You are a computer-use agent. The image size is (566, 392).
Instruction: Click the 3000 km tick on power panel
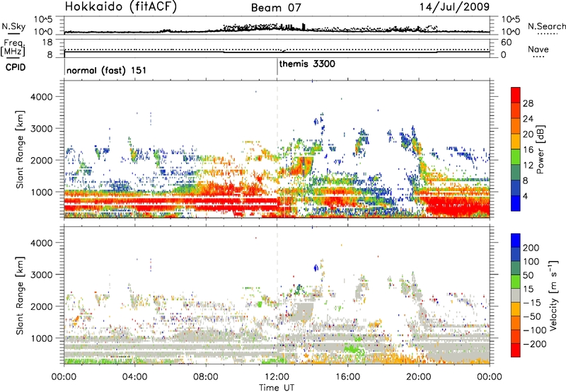point(42,129)
